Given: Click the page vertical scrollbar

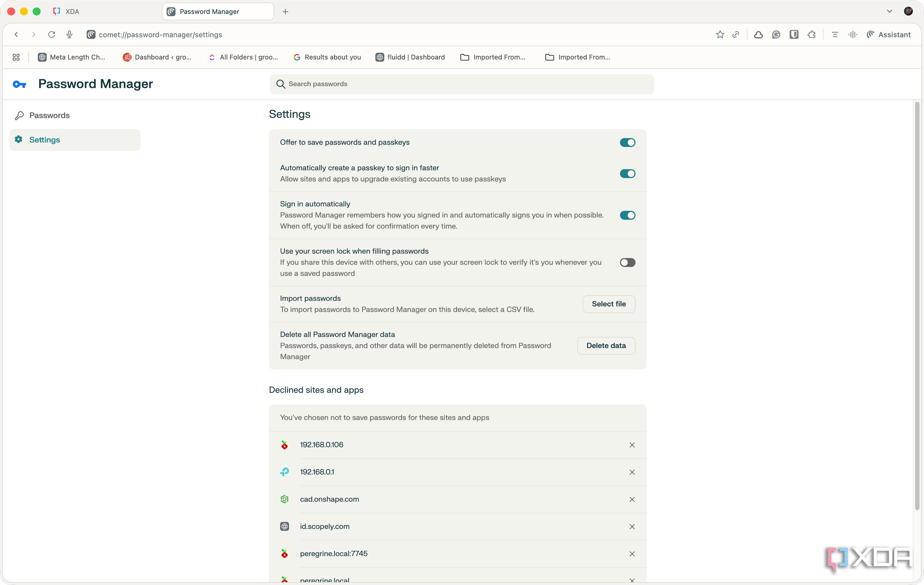Looking at the screenshot, I should point(917,305).
